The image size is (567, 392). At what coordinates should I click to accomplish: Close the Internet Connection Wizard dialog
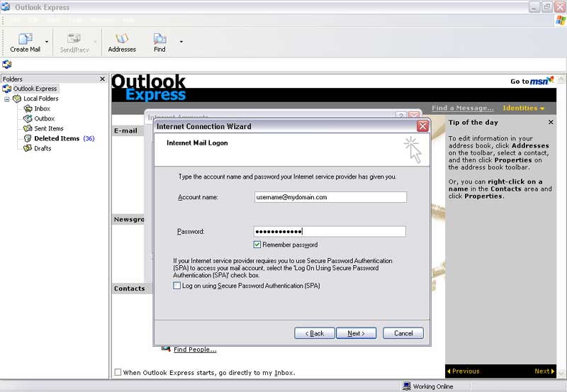[x=422, y=126]
